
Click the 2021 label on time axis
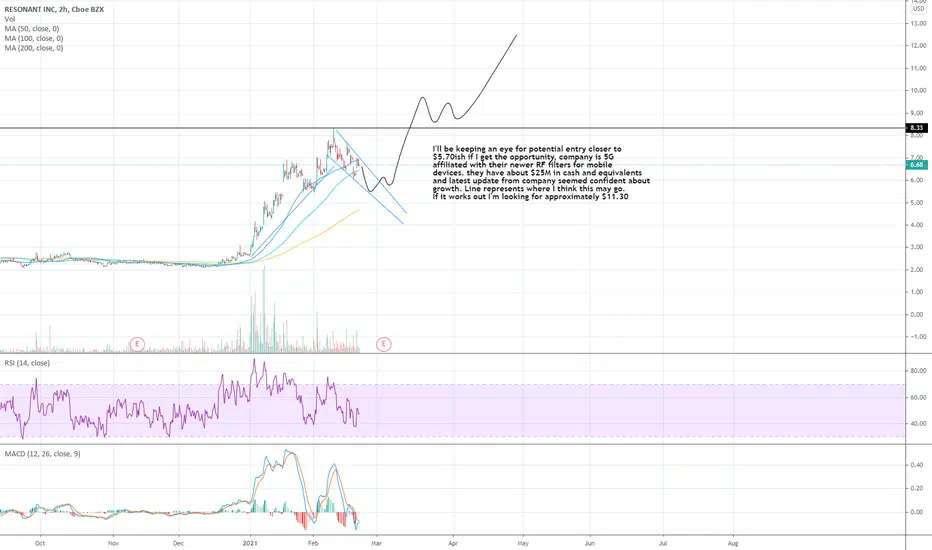click(250, 543)
